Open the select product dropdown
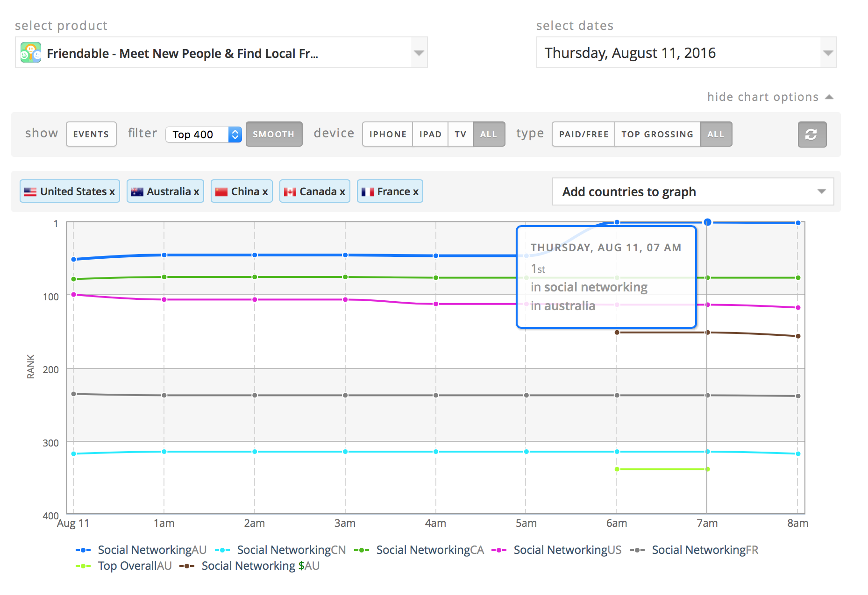The width and height of the screenshot is (868, 595). (x=221, y=53)
